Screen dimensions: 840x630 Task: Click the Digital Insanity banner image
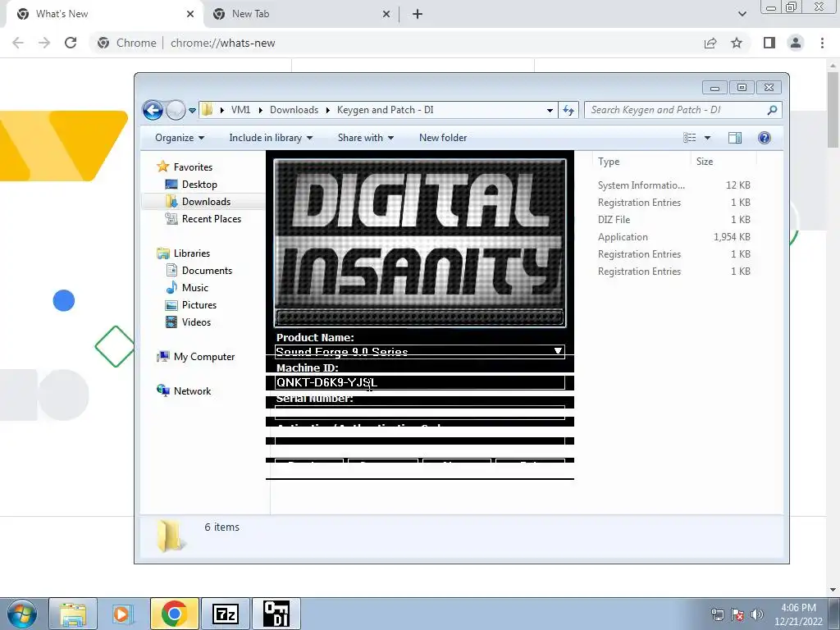click(419, 242)
